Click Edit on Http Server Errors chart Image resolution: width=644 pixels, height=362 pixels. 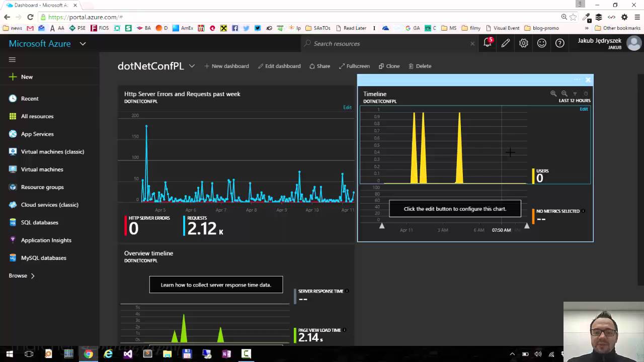(347, 107)
